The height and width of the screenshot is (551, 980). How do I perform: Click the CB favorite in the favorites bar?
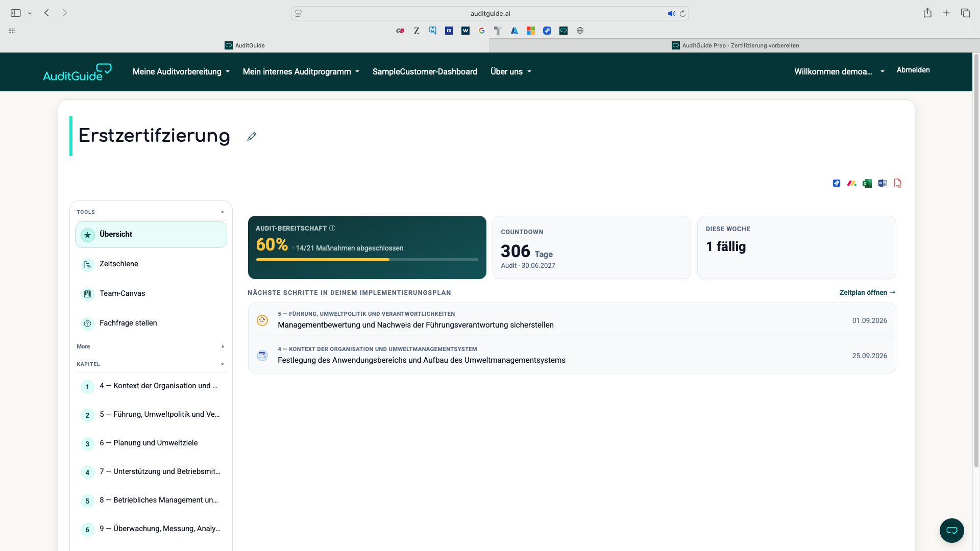pos(400,31)
